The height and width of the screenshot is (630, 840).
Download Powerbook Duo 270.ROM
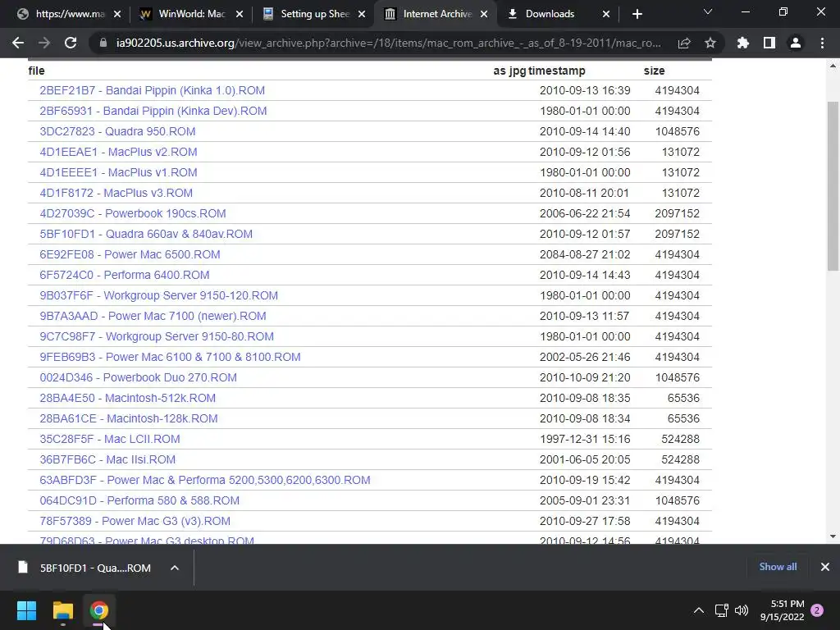[138, 377]
